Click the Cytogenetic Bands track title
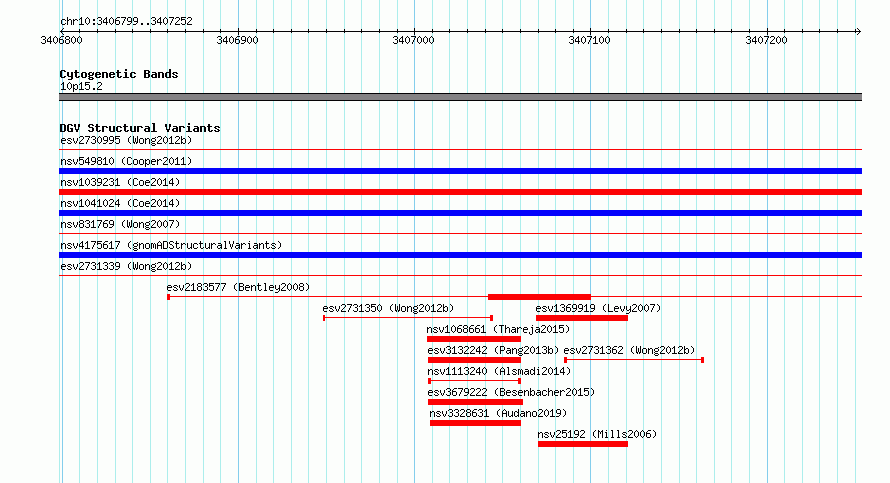Viewport: 890px width, 483px height. pos(119,74)
